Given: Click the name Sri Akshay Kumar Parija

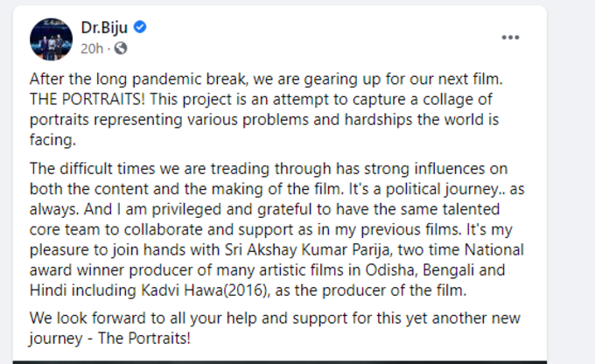Looking at the screenshot, I should (307, 249).
